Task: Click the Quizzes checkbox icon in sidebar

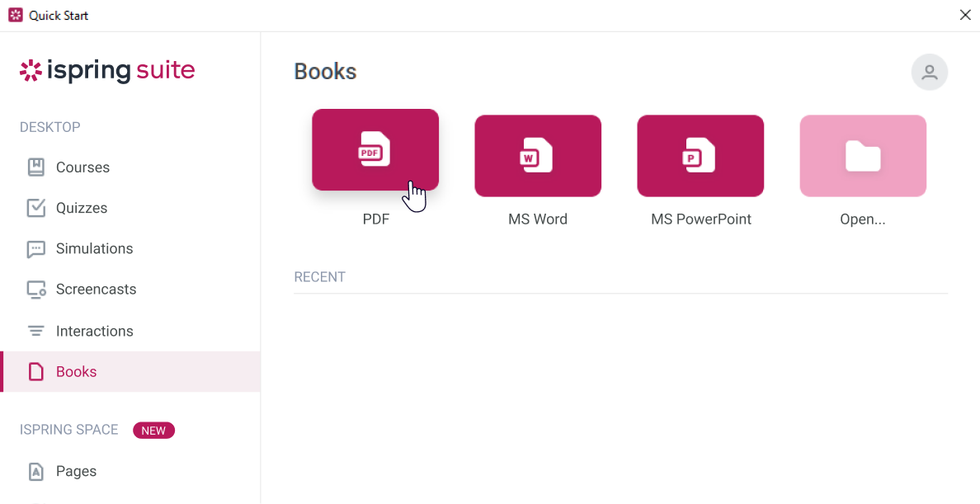Action: pos(35,207)
